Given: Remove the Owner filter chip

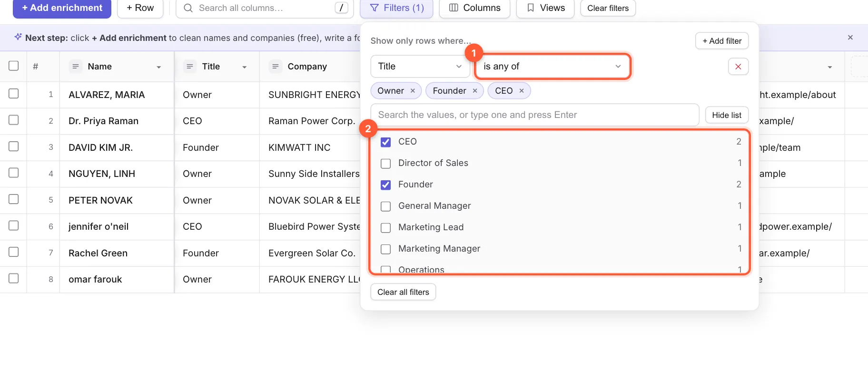Looking at the screenshot, I should tap(413, 91).
